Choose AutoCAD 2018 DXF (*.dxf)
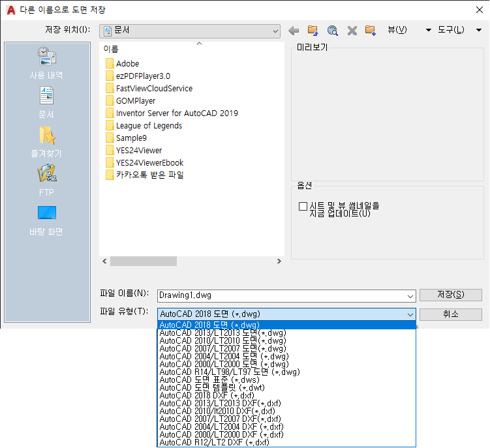The image size is (490, 448). [286, 395]
